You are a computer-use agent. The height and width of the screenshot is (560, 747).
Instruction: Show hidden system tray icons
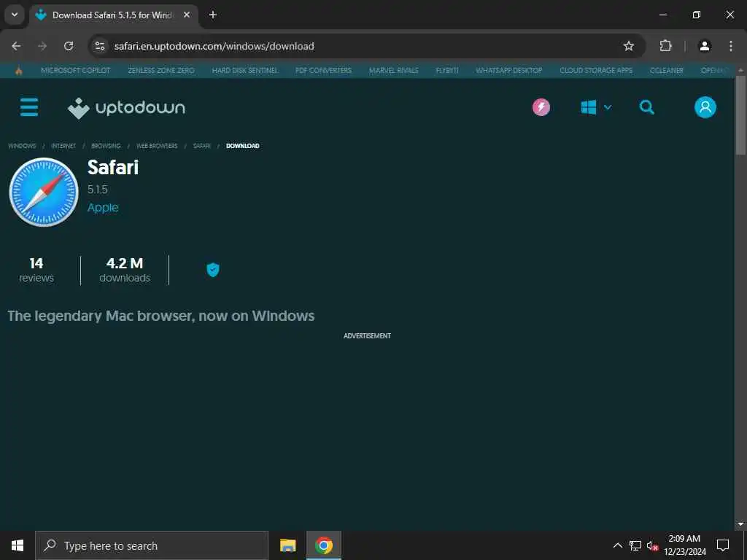pos(617,545)
